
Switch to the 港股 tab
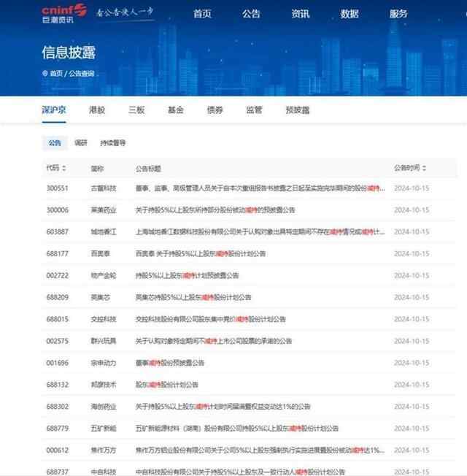pos(97,110)
